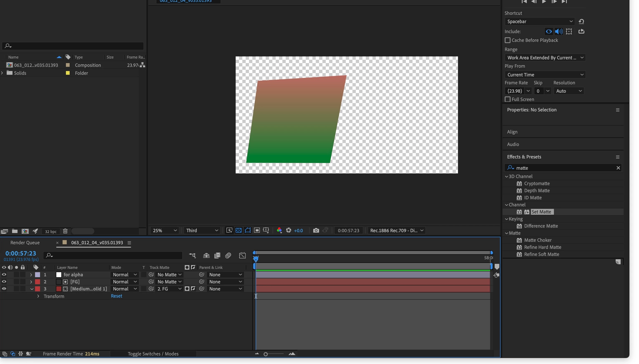Select the Set Matte effect in presets
The image size is (639, 364).
[x=541, y=212]
